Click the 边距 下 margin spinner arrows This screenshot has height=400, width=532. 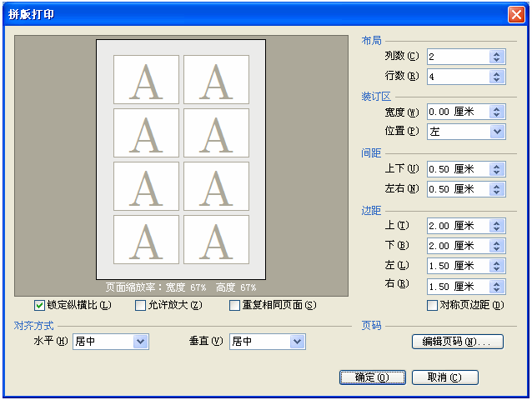point(497,246)
